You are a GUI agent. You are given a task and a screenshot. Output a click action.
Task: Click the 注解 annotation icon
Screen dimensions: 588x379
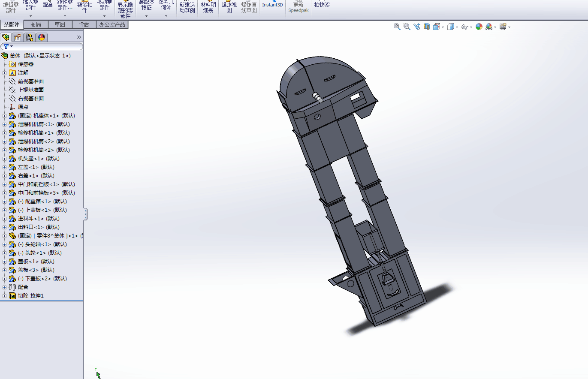[x=12, y=73]
